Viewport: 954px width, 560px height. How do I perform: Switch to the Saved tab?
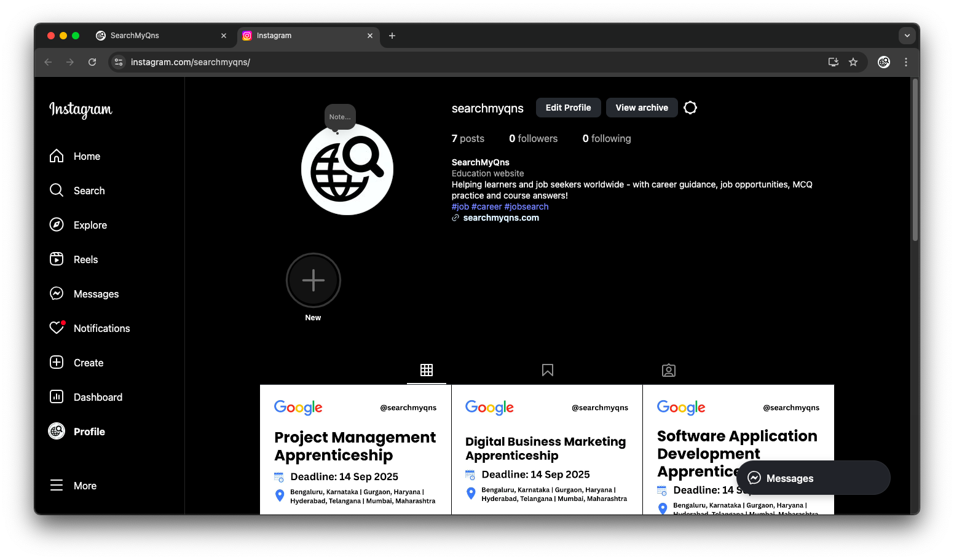click(x=548, y=370)
